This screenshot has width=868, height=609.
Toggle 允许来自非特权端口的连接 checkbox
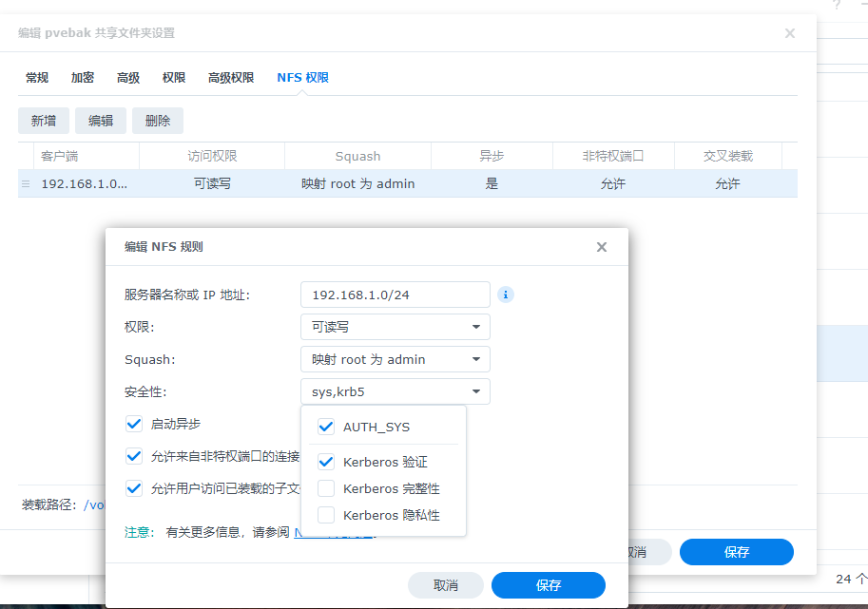click(x=134, y=457)
